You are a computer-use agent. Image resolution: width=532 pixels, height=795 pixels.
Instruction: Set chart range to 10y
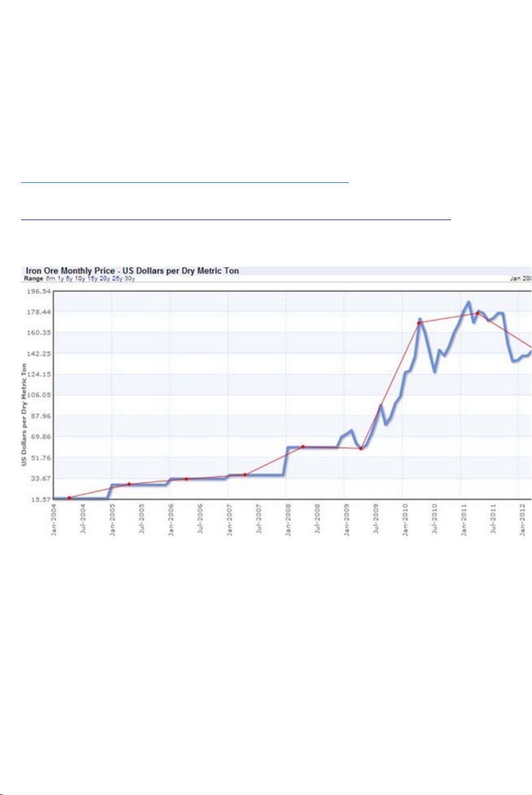pyautogui.click(x=80, y=279)
